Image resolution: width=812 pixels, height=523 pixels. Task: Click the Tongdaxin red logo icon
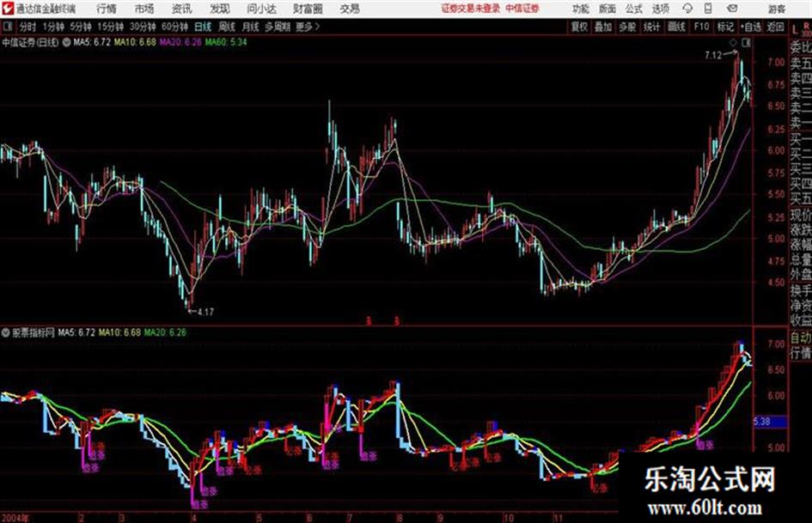tap(8, 9)
